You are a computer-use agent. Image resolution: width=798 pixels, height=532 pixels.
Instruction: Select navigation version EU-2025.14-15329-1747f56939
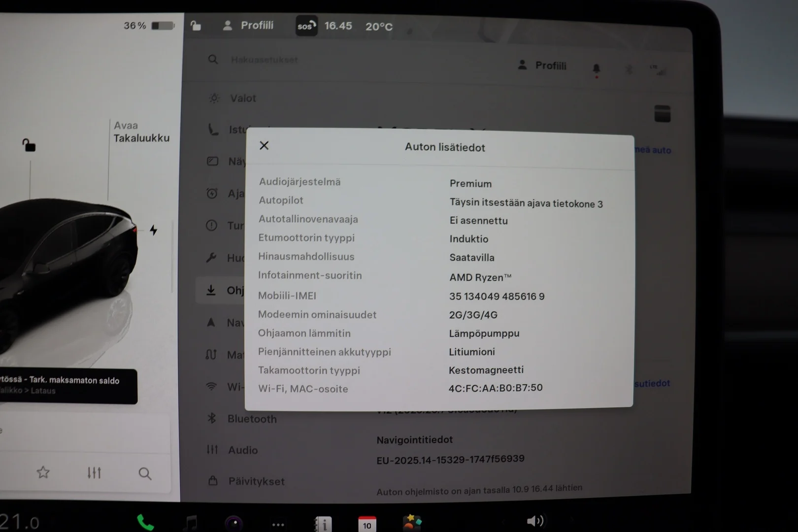[450, 460]
